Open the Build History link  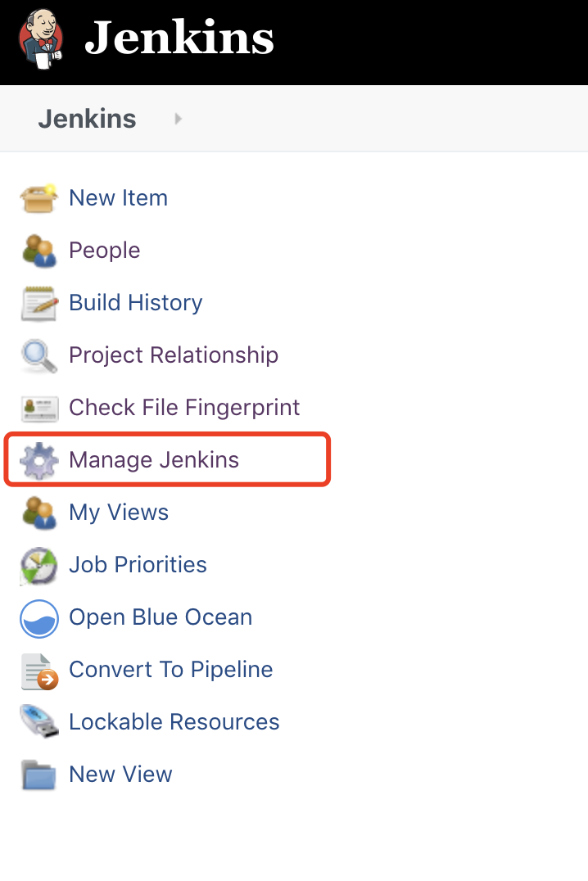[135, 303]
